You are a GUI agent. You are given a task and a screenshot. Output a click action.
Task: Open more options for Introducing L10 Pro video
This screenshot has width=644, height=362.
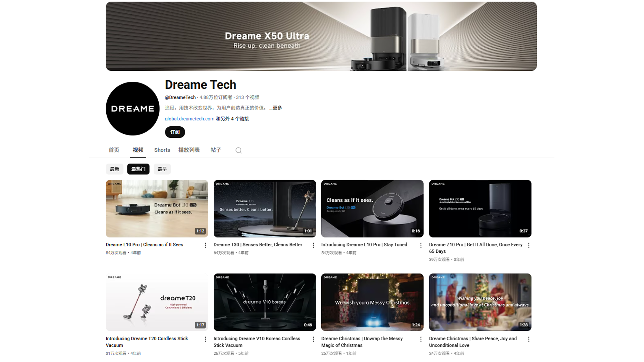coord(421,245)
